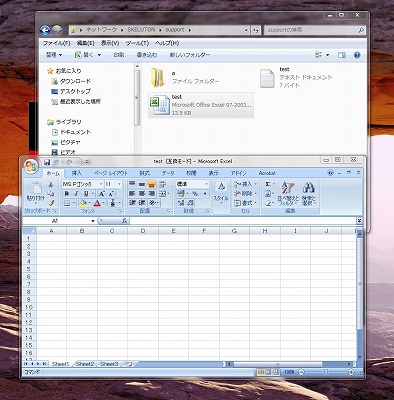The width and height of the screenshot is (394, 400).
Task: Zoom in with plus button in status bar
Action: point(351,372)
